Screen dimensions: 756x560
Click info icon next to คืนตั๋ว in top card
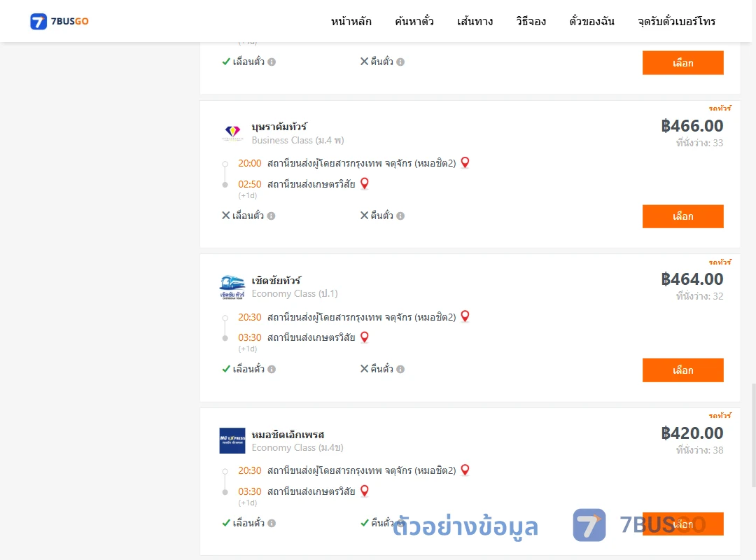(400, 62)
